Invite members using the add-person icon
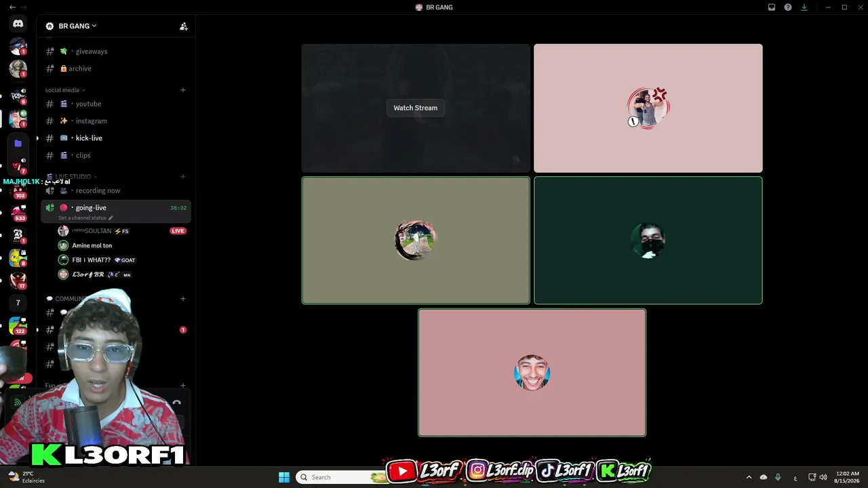The image size is (868, 488). [183, 26]
